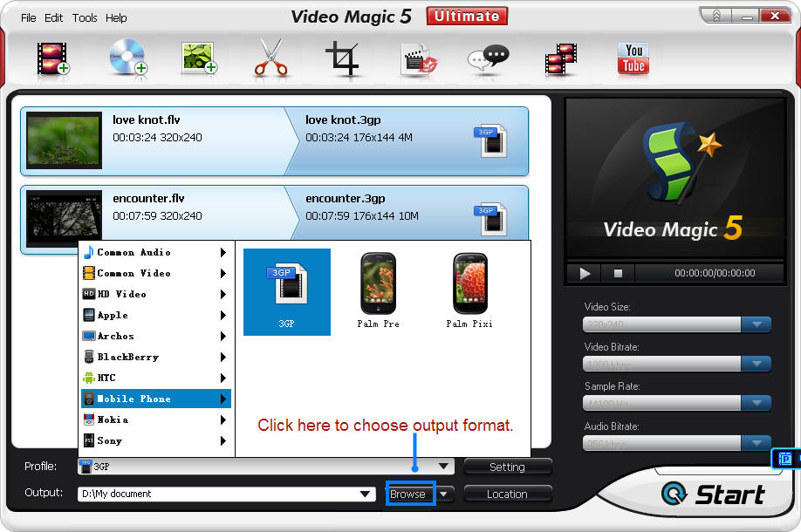Click the Ultimate edition badge
The image size is (801, 532).
pos(467,16)
